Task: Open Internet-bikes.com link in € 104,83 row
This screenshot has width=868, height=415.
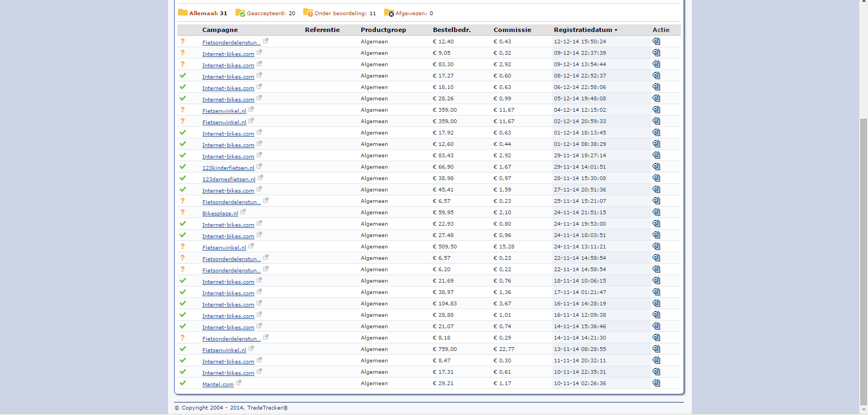Action: [228, 304]
